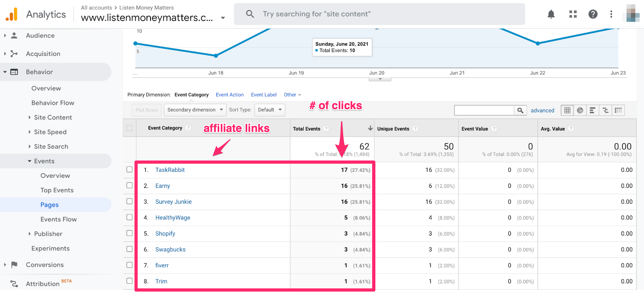Open the account property selector dropdown arrow

click(x=223, y=18)
